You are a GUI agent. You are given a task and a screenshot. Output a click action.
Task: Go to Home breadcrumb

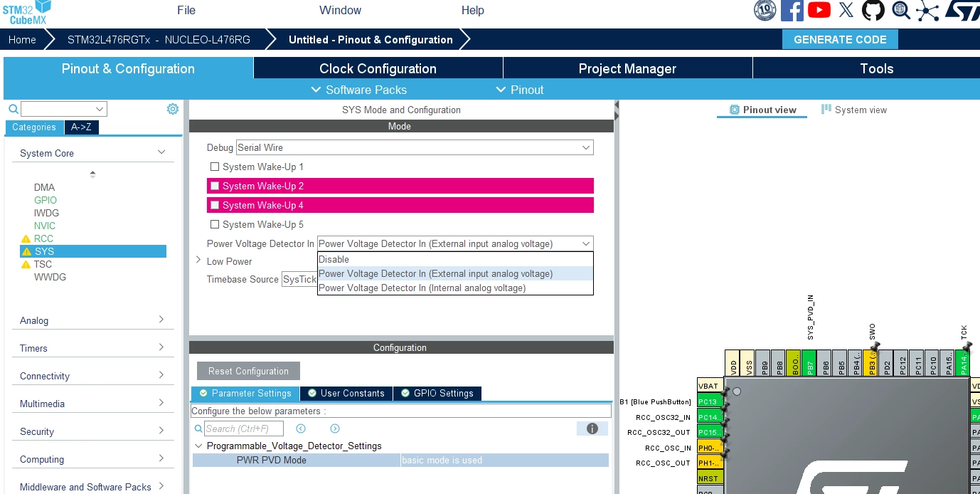coord(22,39)
